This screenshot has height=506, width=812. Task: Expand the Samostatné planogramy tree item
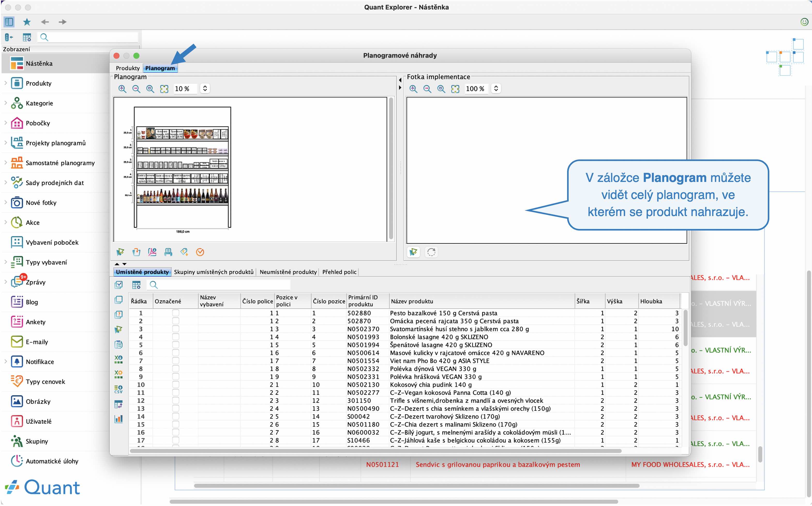tap(6, 163)
